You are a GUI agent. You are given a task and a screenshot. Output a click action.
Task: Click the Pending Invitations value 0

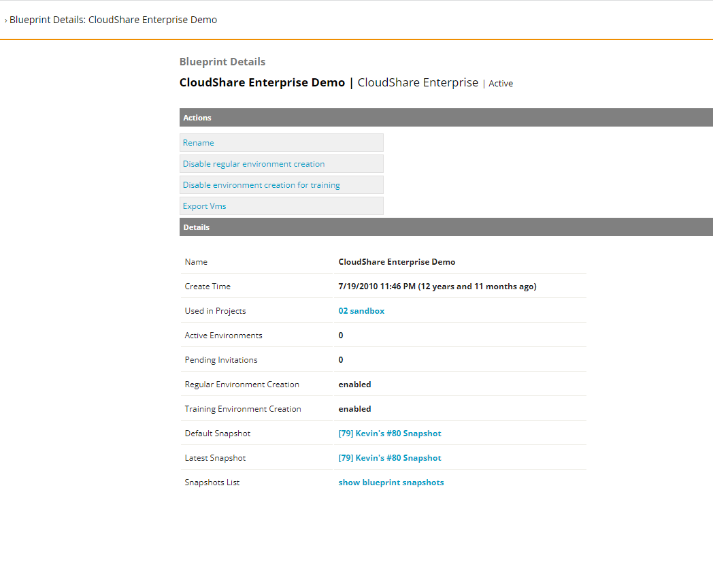(x=341, y=360)
